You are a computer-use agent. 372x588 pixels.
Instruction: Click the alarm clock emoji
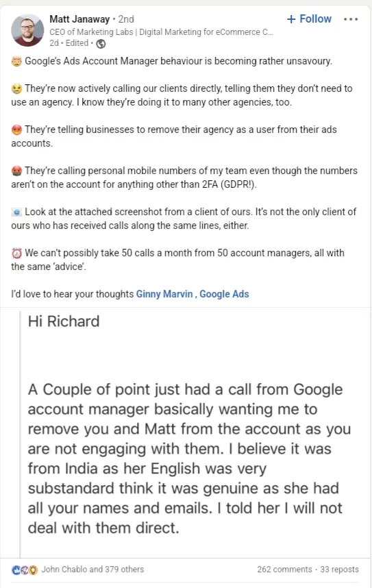(x=16, y=254)
